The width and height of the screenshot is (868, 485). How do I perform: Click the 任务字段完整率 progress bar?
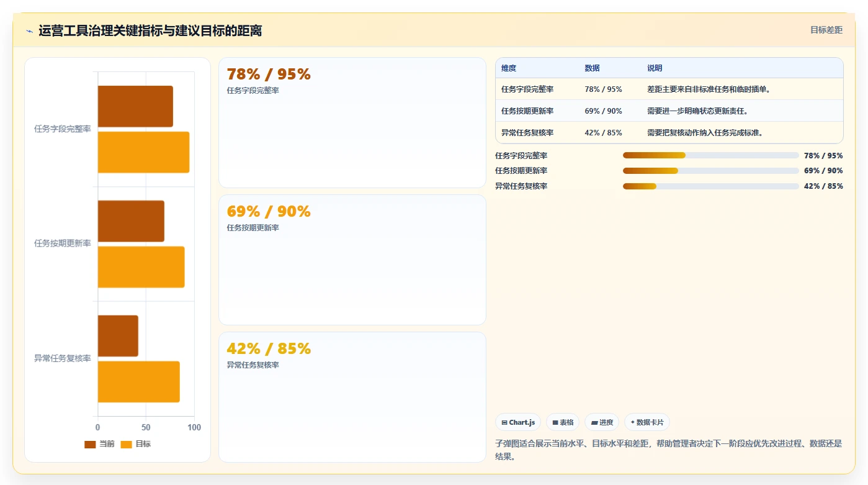(710, 155)
